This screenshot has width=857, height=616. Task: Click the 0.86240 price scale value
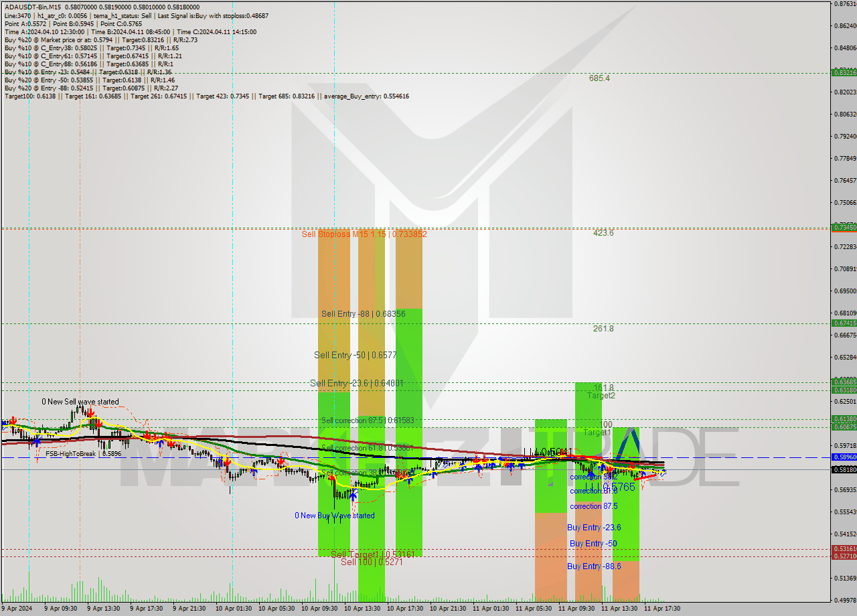click(846, 26)
